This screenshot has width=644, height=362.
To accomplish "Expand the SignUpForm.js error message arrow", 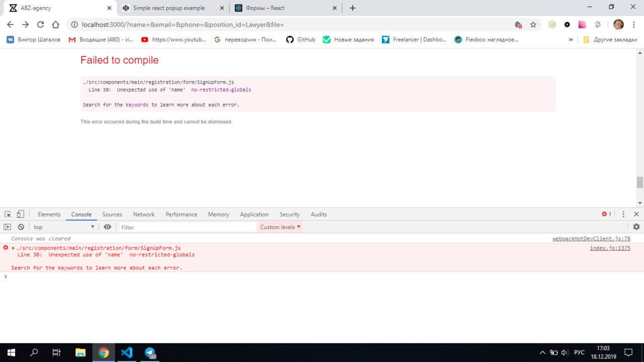I will [14, 248].
